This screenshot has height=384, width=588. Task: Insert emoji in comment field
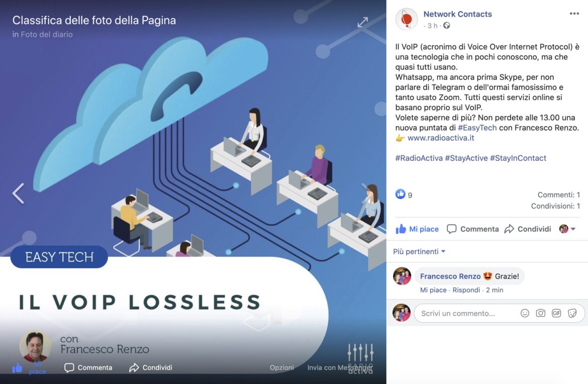525,313
